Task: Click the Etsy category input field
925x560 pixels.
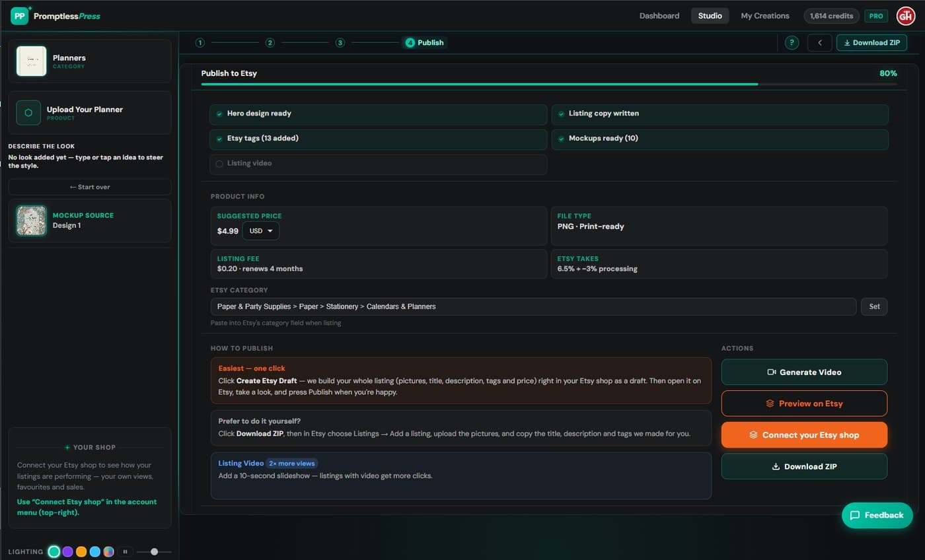Action: tap(533, 306)
